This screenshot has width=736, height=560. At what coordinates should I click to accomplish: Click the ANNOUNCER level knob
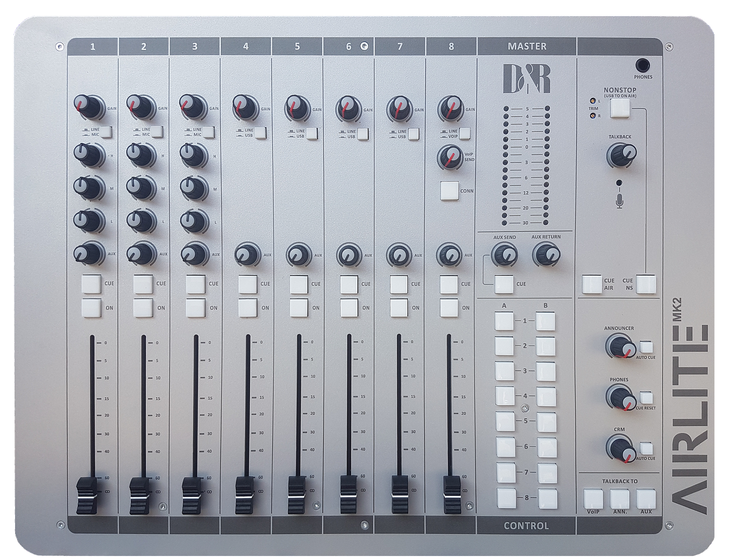point(620,345)
